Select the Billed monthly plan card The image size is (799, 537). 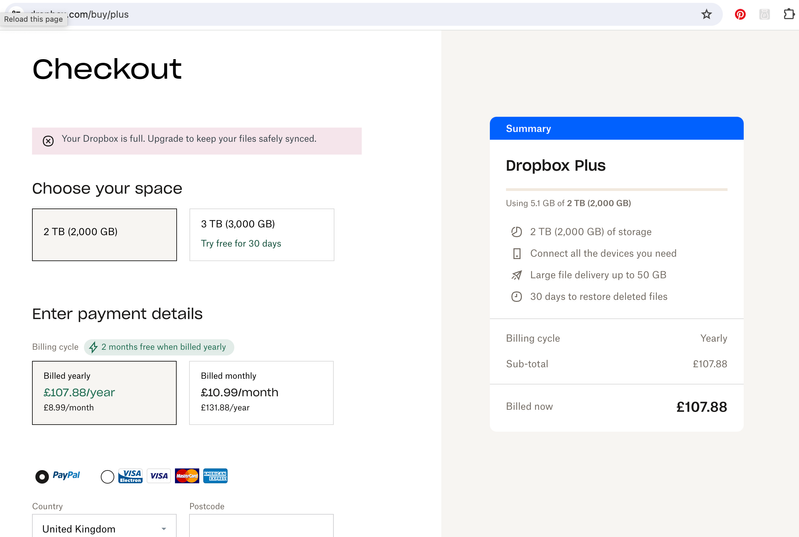click(x=261, y=393)
